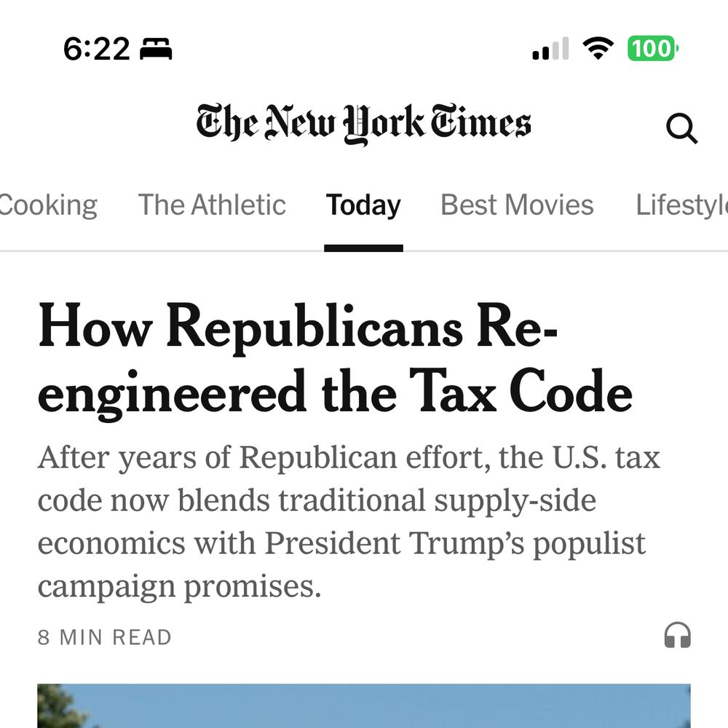
Task: Open search with the magnifying glass icon
Action: (681, 128)
